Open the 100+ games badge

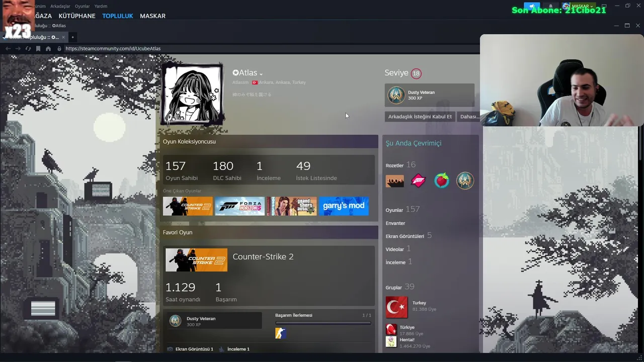(395, 181)
